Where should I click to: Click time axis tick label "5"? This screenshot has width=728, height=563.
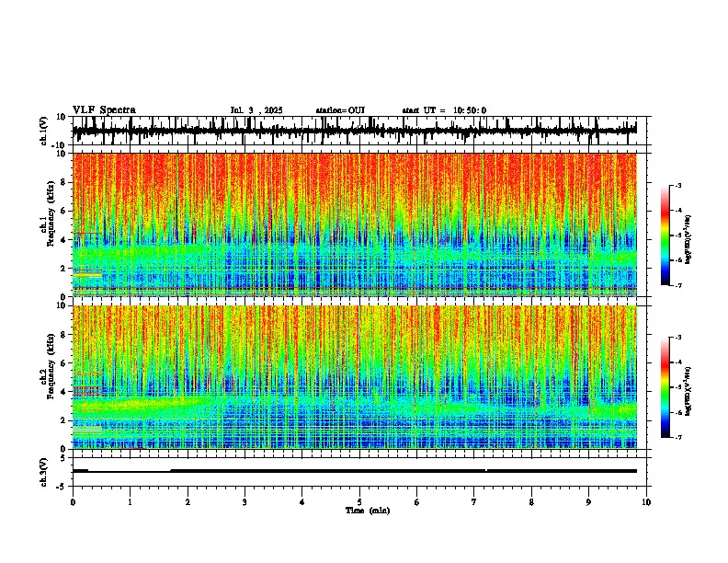359,502
